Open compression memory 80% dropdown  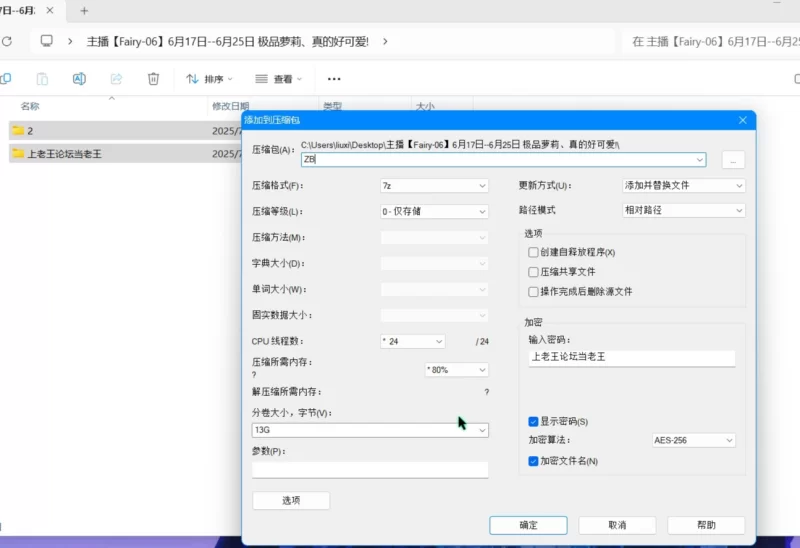click(x=457, y=369)
